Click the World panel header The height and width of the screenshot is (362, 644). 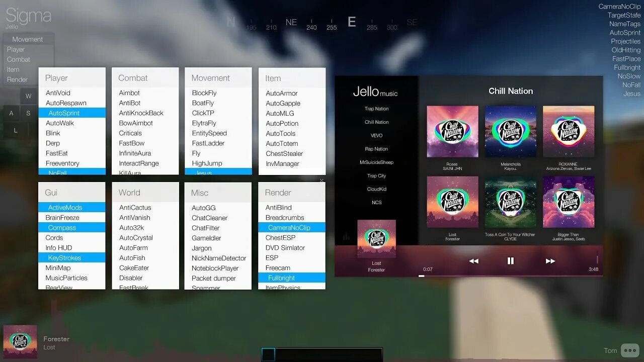[x=145, y=193]
